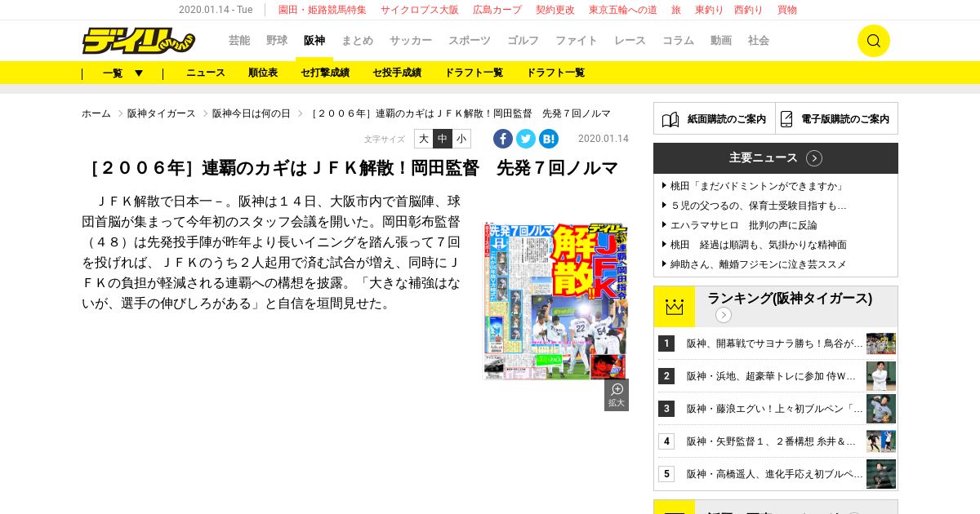Viewport: 980px width, 514px height.
Task: Click the thumbnail of ranking item 3
Action: (881, 409)
